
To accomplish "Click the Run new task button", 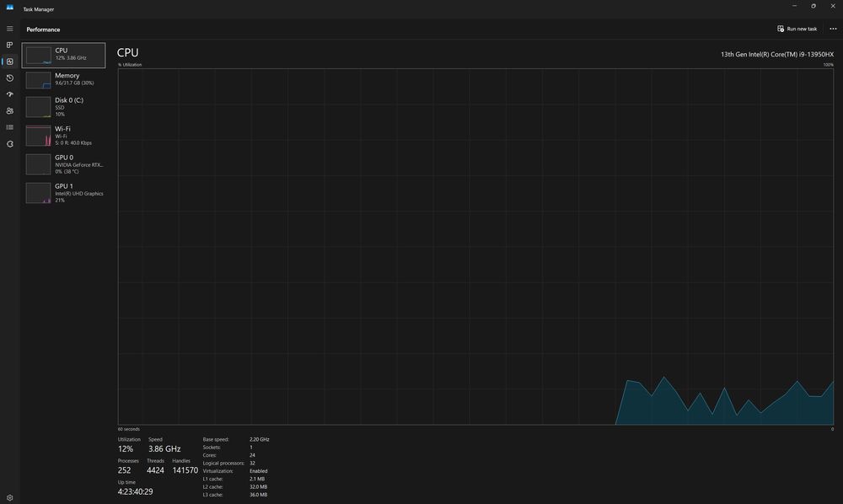I will [x=797, y=29].
